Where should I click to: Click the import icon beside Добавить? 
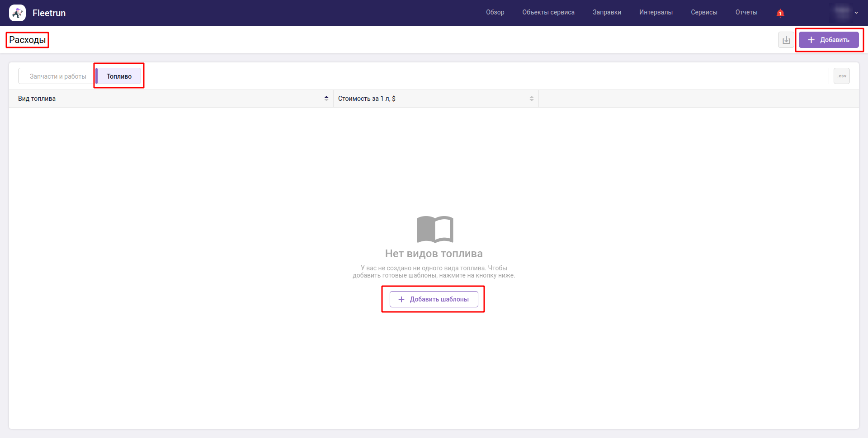pos(786,40)
